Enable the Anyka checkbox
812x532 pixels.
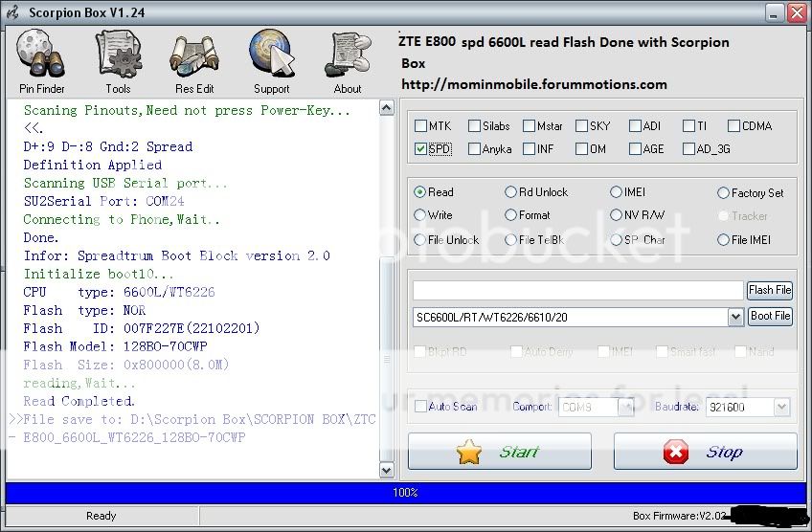tap(474, 149)
